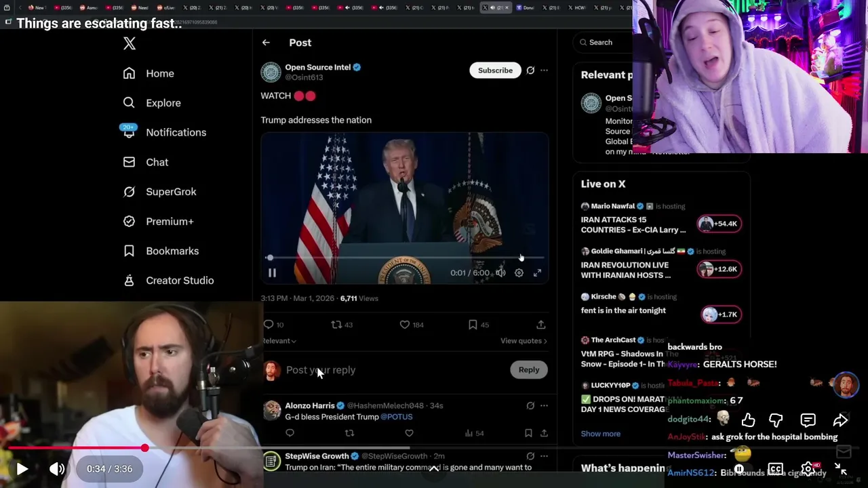
Task: Open Kirsche live 'fent is in the air tonight'
Action: [623, 310]
